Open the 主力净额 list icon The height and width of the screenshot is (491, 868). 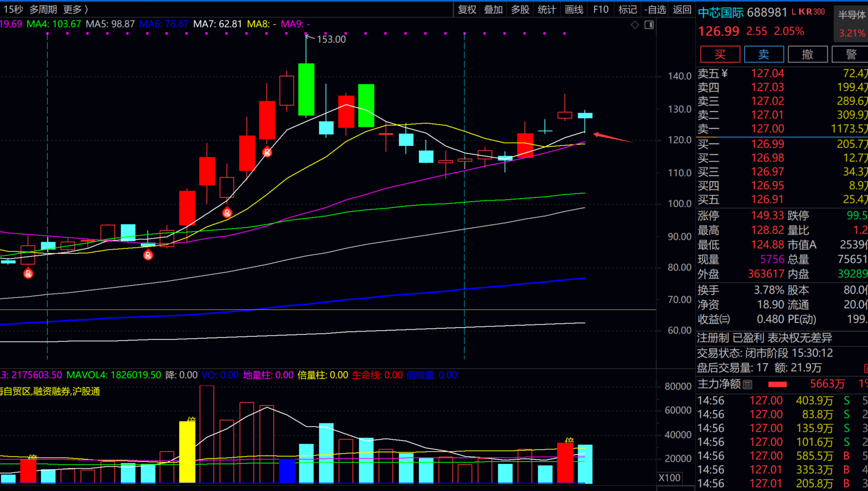[748, 384]
